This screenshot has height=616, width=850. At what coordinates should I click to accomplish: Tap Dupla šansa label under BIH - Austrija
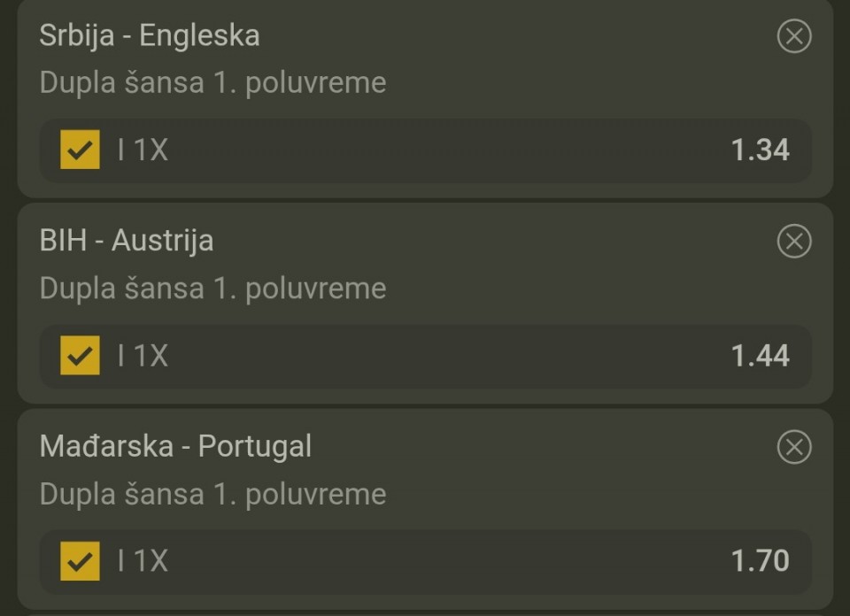tap(212, 288)
